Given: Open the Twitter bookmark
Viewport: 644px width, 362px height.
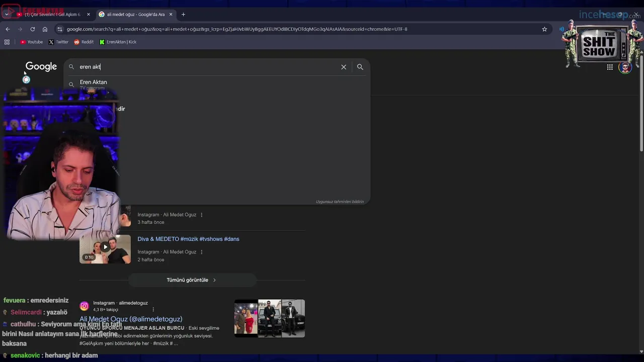Looking at the screenshot, I should [x=58, y=42].
